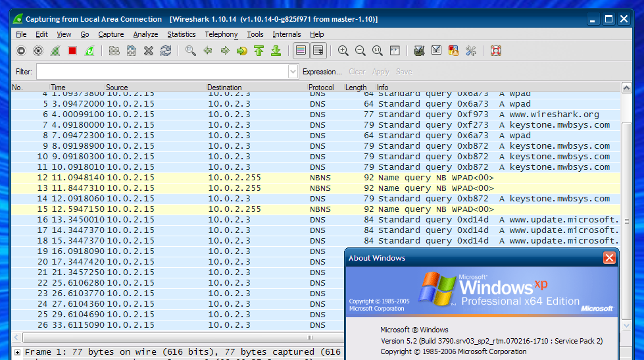The image size is (644, 360).
Task: Expand the Frame 1 details tree node
Action: (17, 352)
